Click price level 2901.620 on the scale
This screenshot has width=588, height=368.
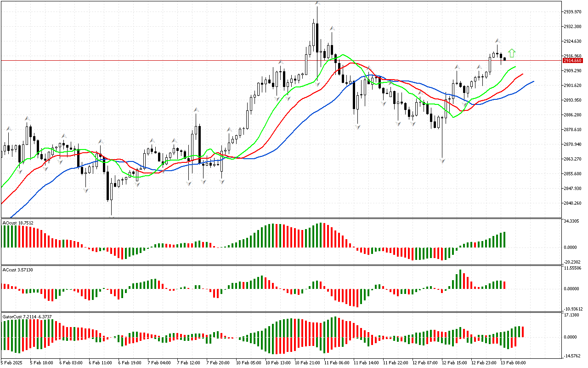click(572, 85)
